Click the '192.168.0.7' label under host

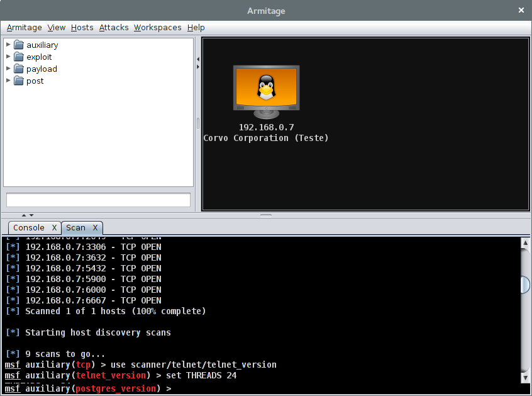[x=267, y=127]
